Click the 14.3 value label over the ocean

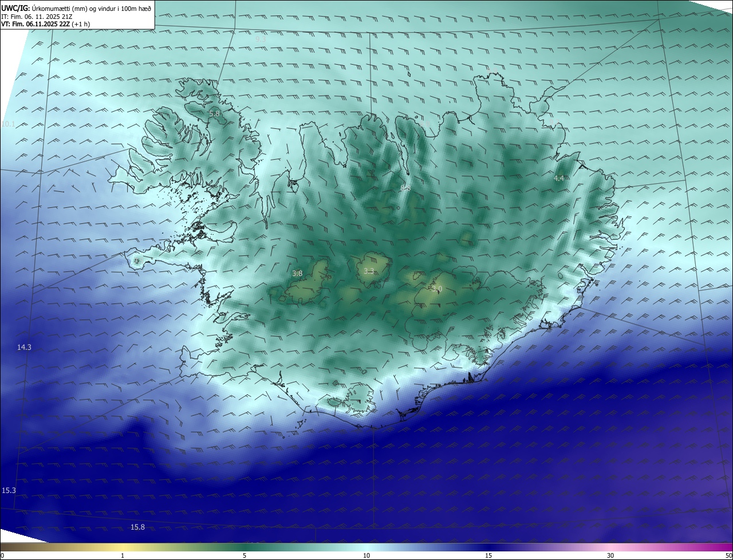tap(24, 348)
